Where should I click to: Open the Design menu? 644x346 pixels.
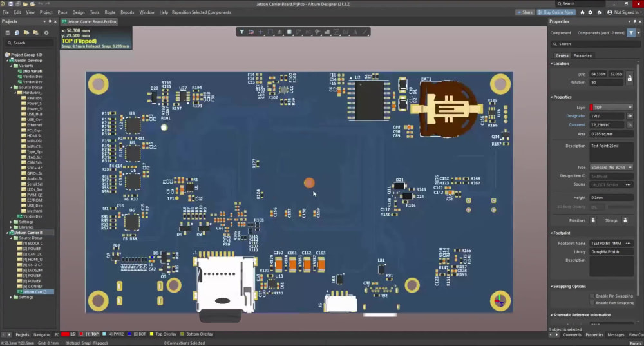(79, 12)
